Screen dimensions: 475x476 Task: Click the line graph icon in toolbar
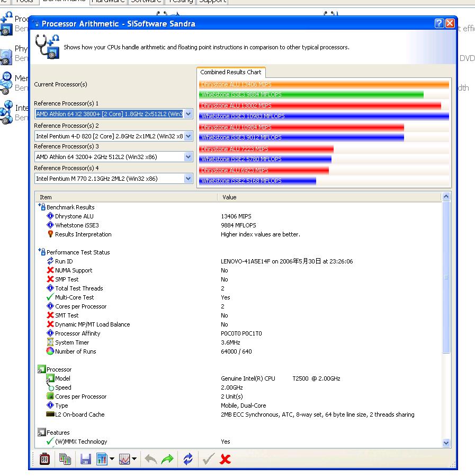click(124, 459)
